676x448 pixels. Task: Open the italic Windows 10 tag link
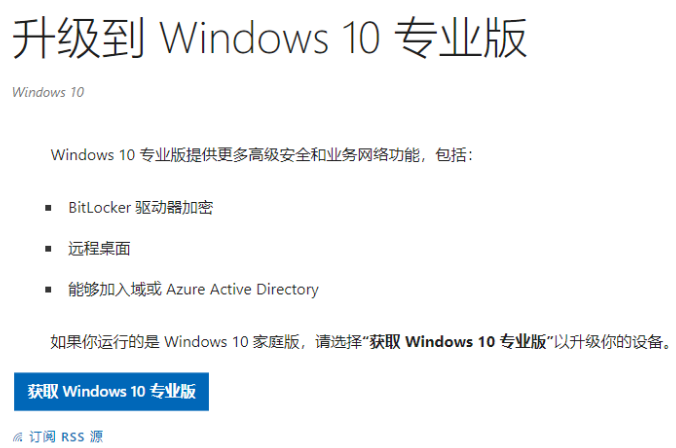click(48, 92)
